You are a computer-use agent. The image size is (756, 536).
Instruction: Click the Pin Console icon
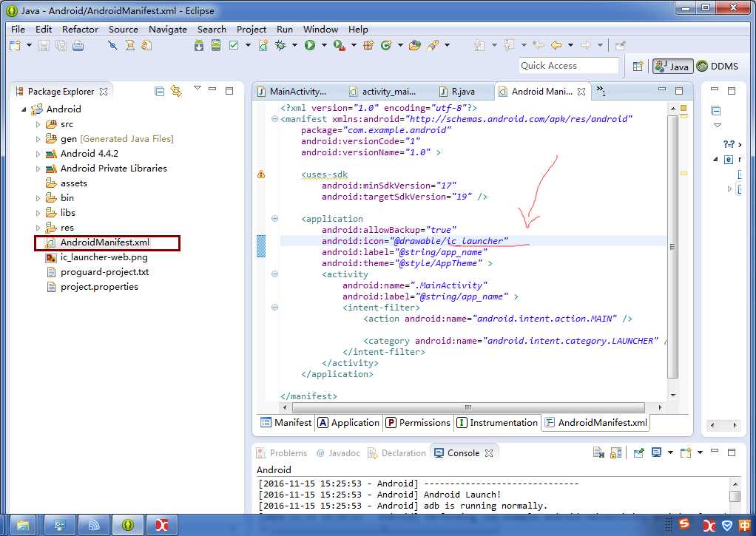(639, 452)
